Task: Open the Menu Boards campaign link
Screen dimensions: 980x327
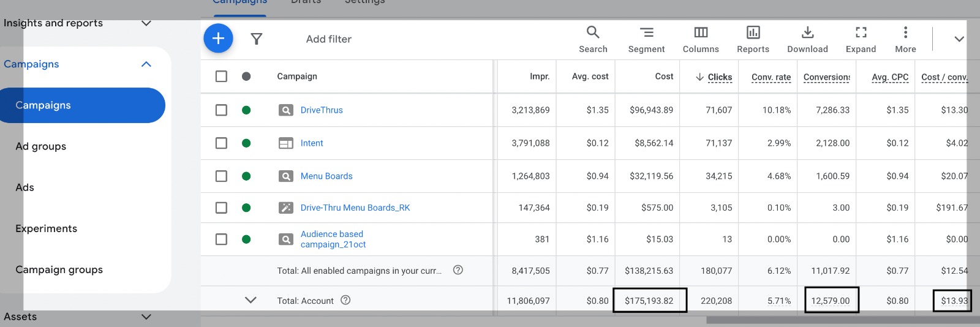Action: (326, 176)
